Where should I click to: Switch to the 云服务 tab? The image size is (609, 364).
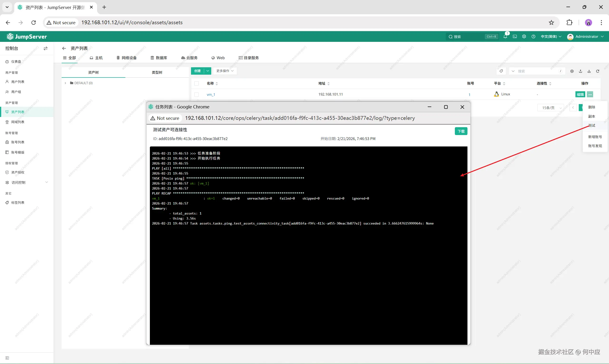[189, 58]
